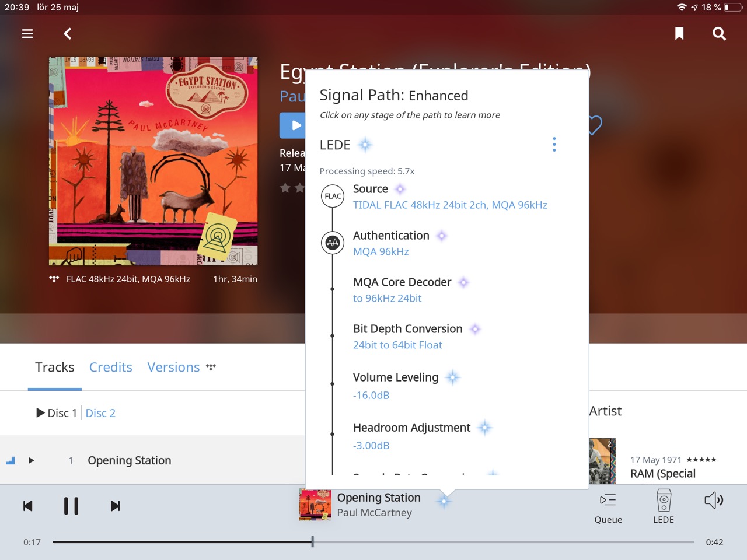Open bookmarks with the bookmark icon
The height and width of the screenshot is (560, 747).
click(x=679, y=34)
